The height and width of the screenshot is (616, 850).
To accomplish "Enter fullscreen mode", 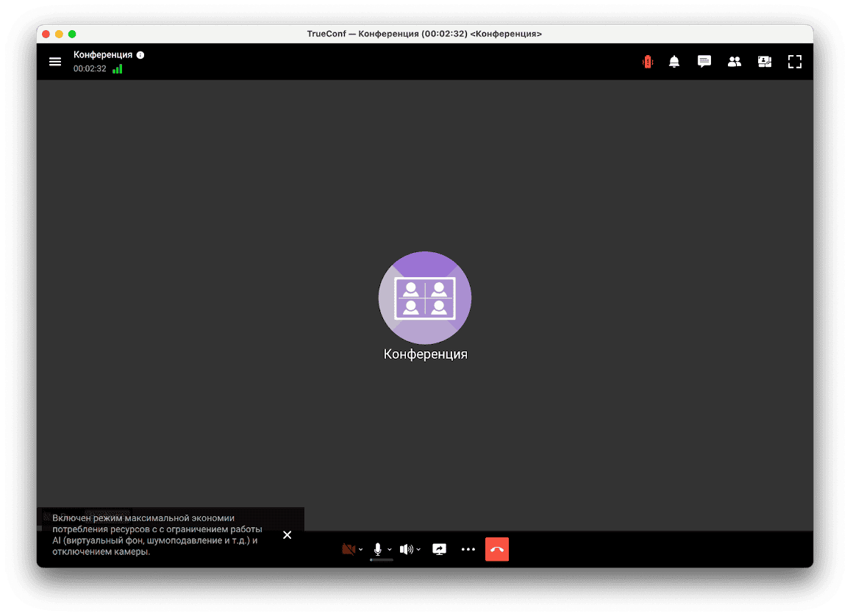I will click(x=795, y=62).
